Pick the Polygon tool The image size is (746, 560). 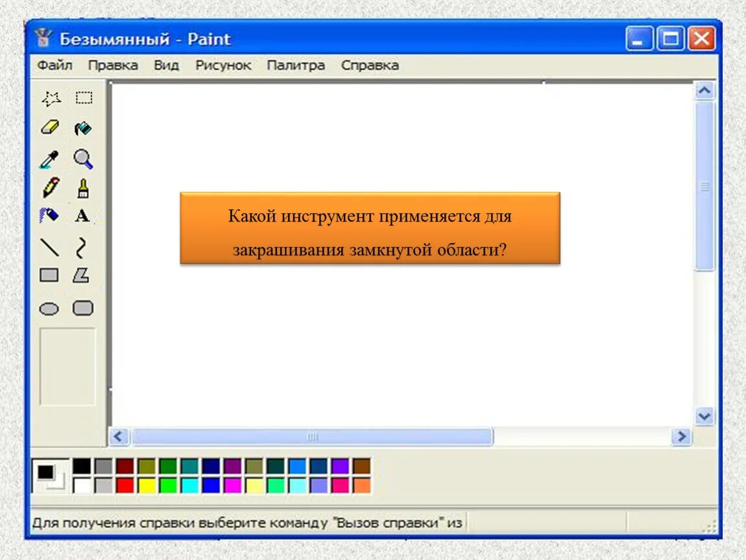pyautogui.click(x=81, y=275)
